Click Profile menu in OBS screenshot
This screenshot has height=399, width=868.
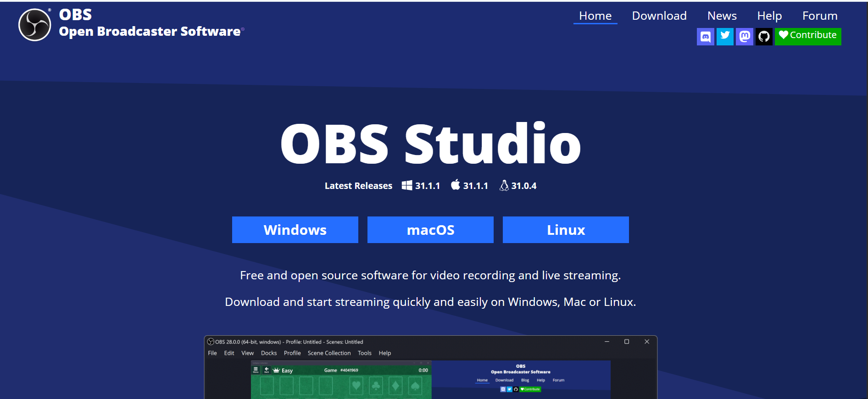(x=292, y=353)
